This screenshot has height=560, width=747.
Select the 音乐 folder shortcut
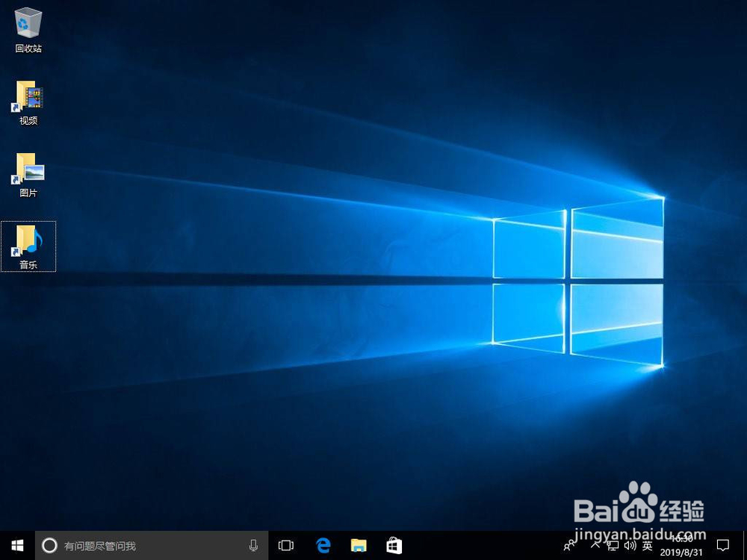(x=28, y=246)
